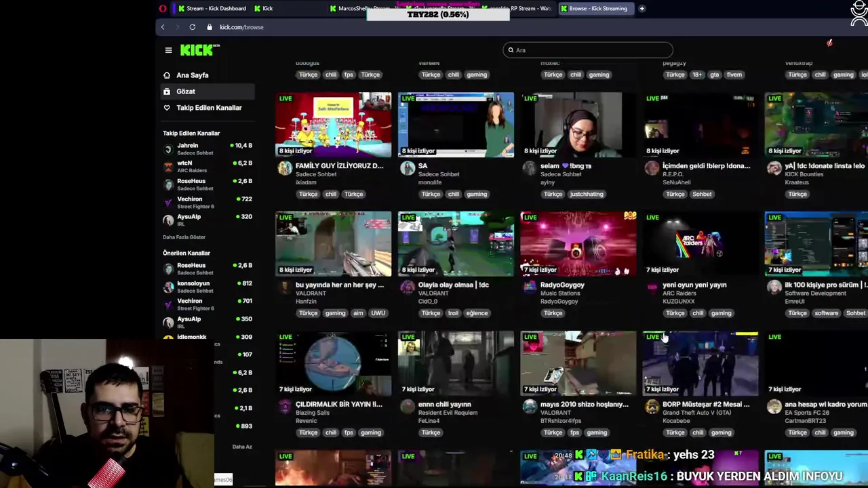Expand Daha Fazla Göster
The height and width of the screenshot is (488, 868).
click(184, 237)
